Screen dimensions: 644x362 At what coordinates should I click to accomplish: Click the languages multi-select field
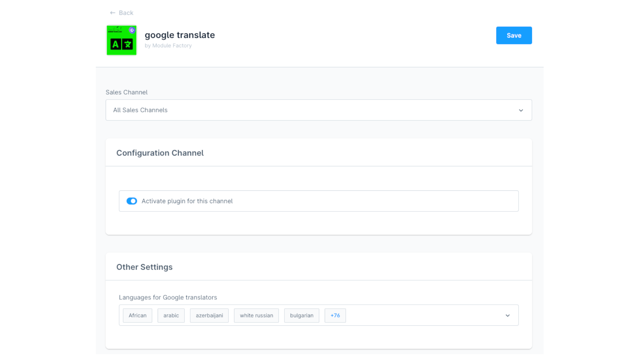(x=319, y=315)
